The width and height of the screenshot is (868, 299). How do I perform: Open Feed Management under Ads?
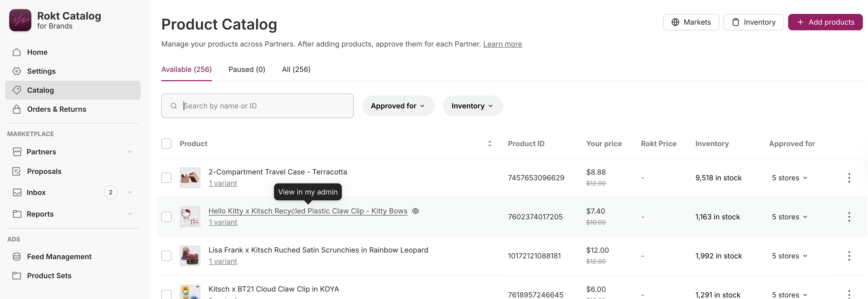59,257
